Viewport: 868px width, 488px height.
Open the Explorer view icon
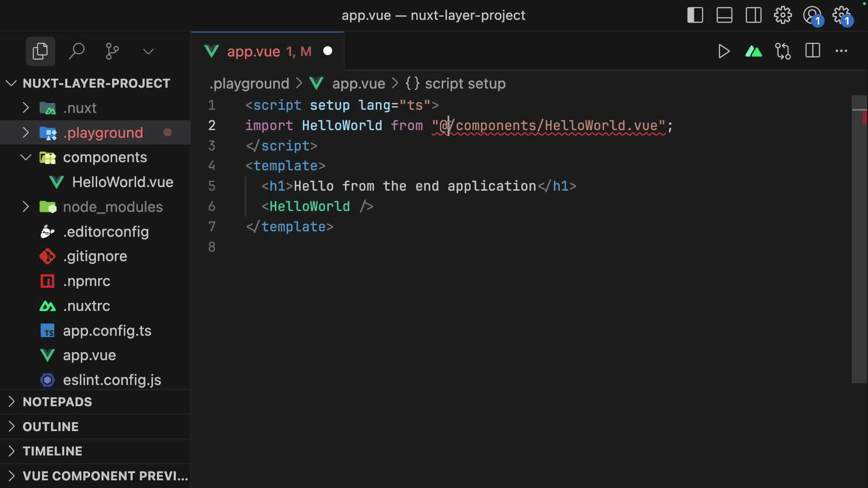coord(40,51)
